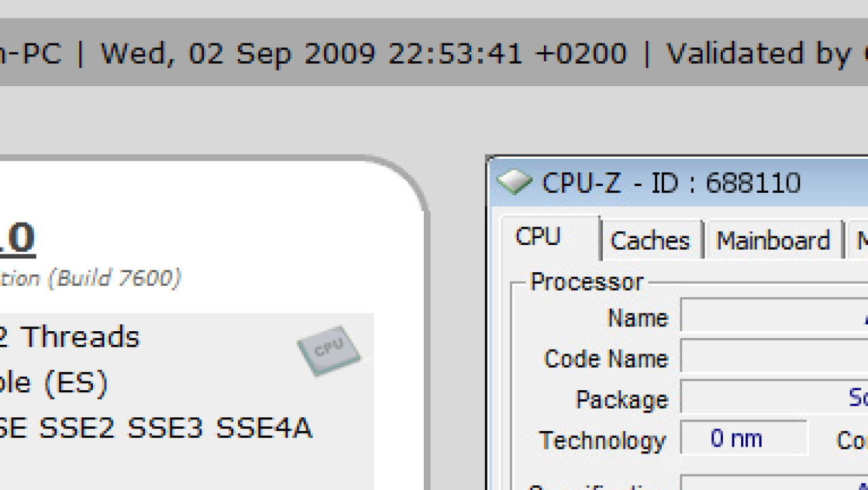Click the (Build 7600) italic text
Image resolution: width=868 pixels, height=490 pixels.
115,278
